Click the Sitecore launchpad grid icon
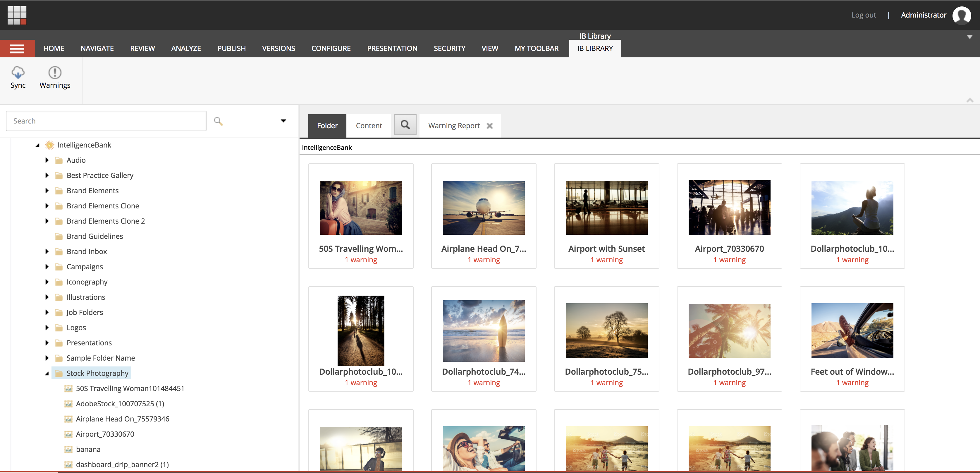 click(17, 15)
